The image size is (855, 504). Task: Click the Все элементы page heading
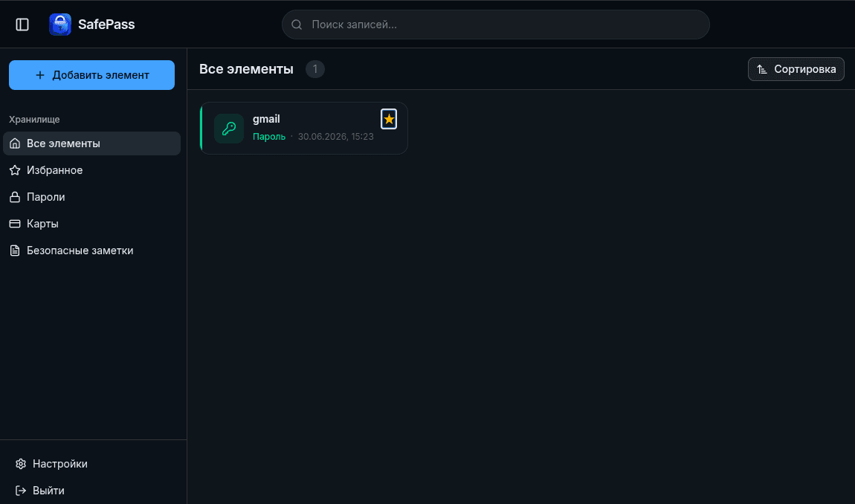tap(247, 69)
